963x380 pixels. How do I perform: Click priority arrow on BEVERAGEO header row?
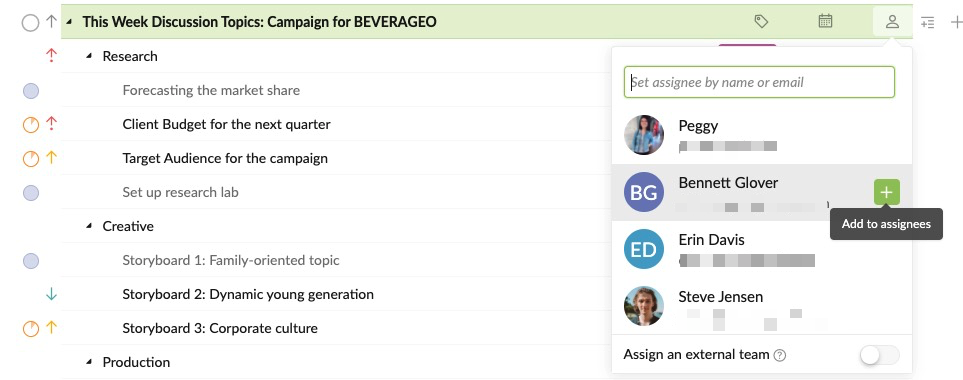(x=52, y=22)
